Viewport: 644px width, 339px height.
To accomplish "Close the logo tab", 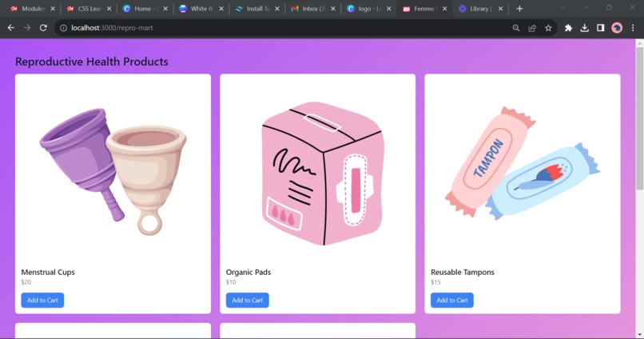I will [388, 9].
